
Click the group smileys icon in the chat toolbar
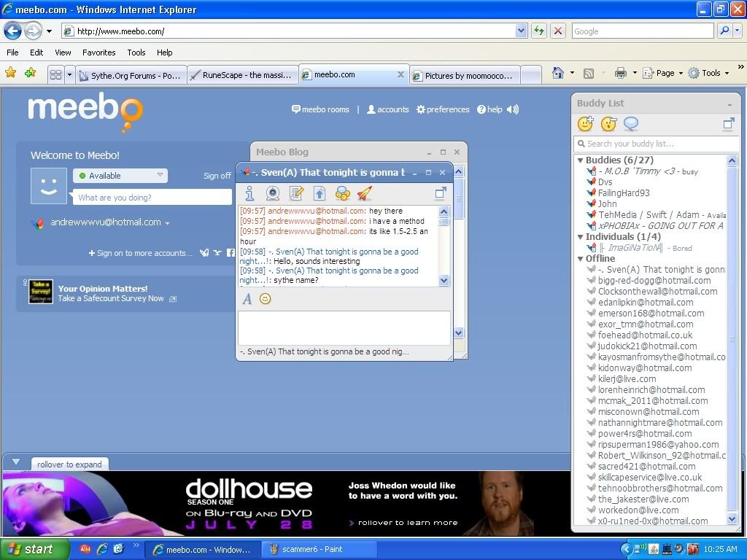(343, 193)
